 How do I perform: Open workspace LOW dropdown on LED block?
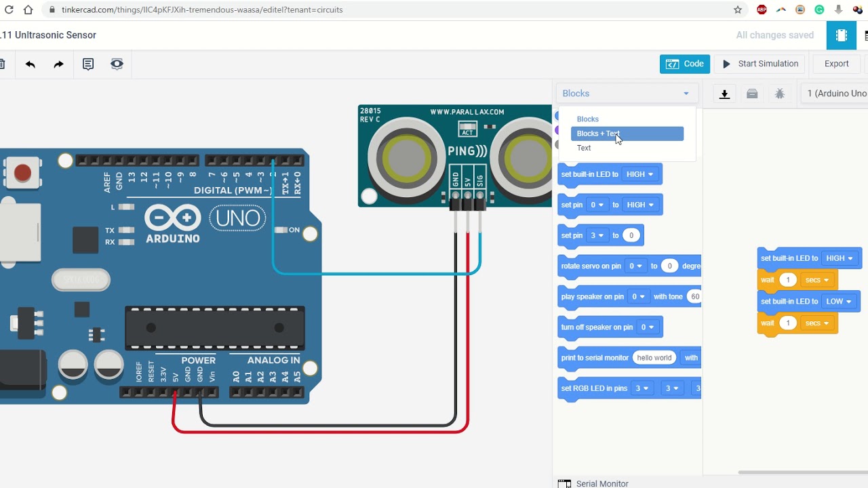pos(839,301)
